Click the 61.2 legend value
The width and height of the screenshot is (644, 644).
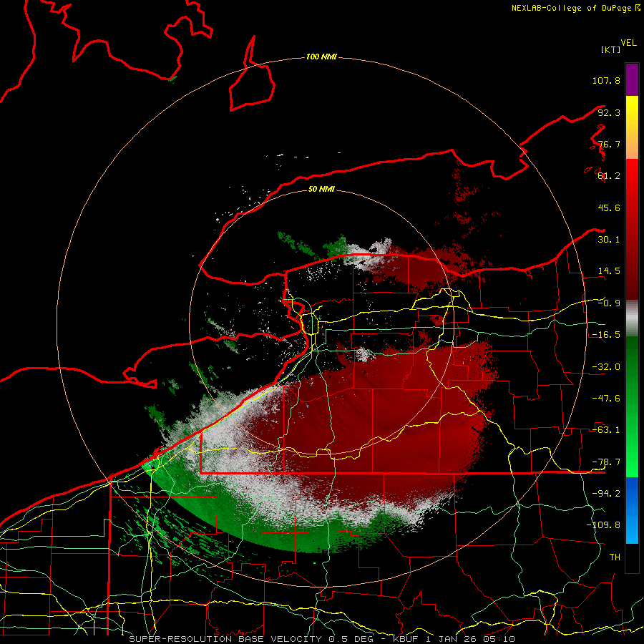tap(609, 176)
